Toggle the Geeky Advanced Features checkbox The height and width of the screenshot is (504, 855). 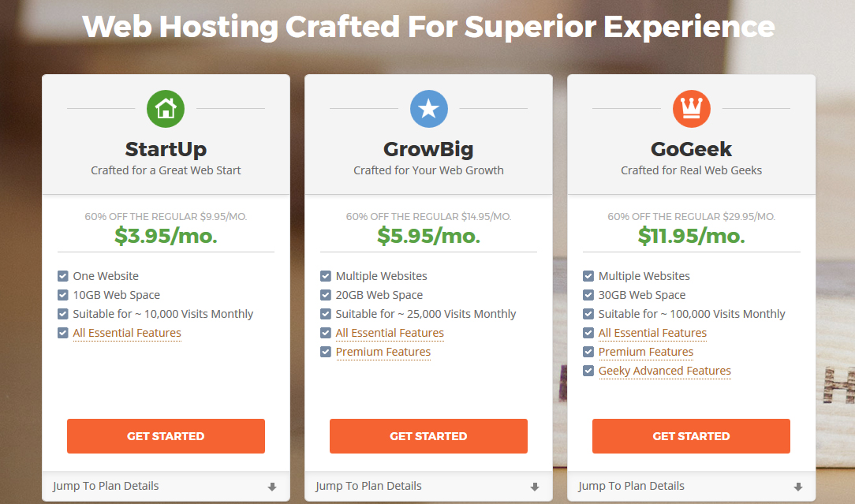[x=588, y=371]
